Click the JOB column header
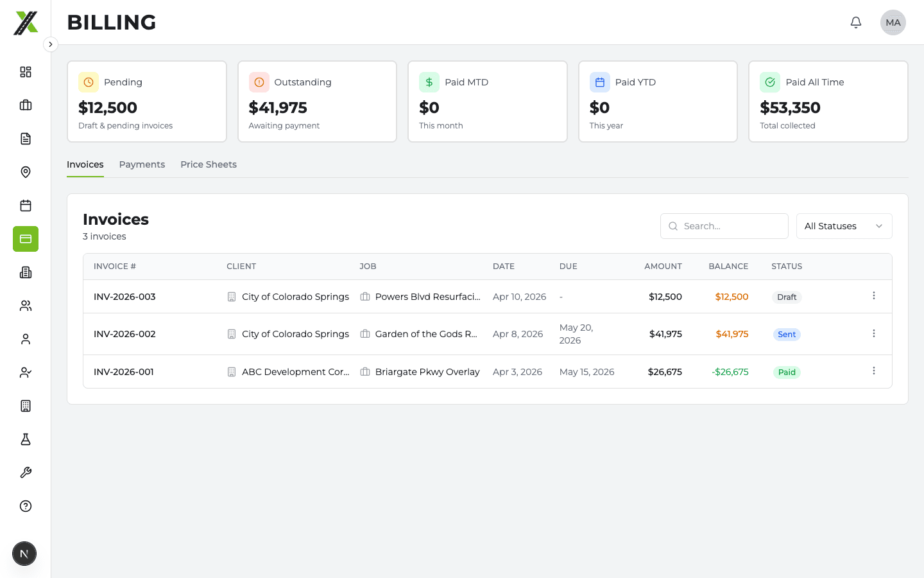924x578 pixels. [368, 267]
